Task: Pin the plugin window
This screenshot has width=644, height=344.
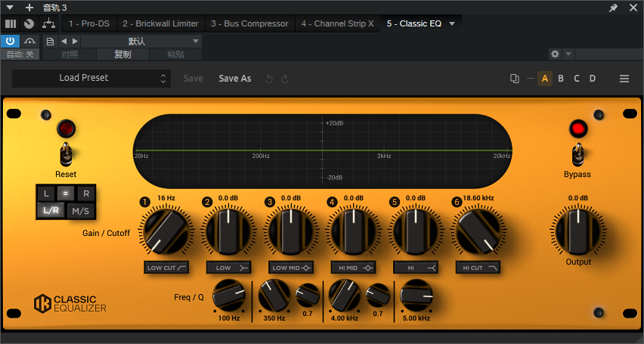Action: click(x=613, y=8)
